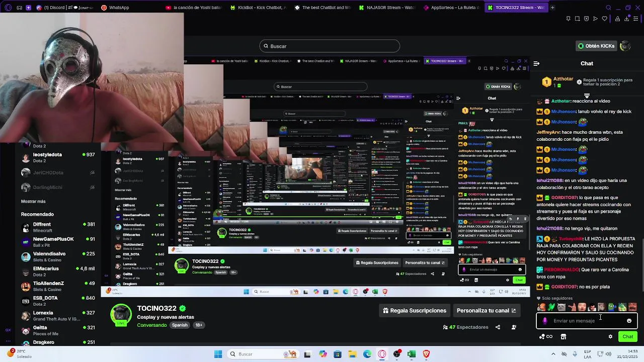This screenshot has height=362, width=644.
Task: Expand the gift leaderboard arrow under Azthotar
Action: pos(587,95)
